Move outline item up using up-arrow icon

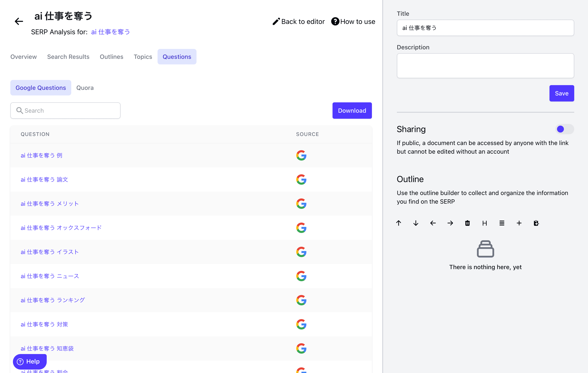(x=399, y=223)
